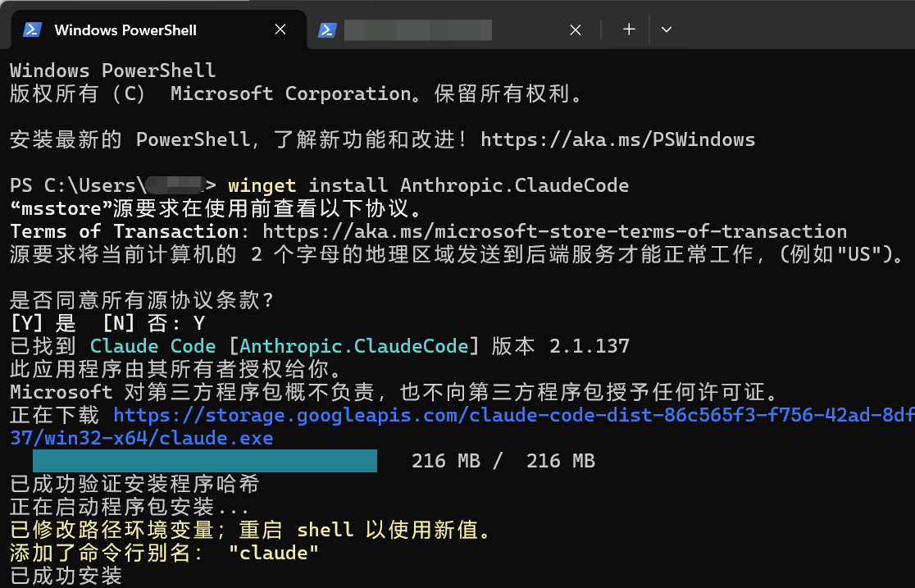915x588 pixels.
Task: Click the '版权所有 (C) Microsoft Corporation' line
Action: point(297,93)
